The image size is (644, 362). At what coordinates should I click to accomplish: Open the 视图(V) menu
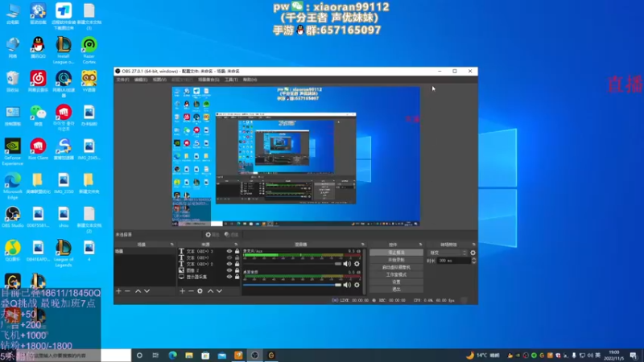click(x=159, y=80)
